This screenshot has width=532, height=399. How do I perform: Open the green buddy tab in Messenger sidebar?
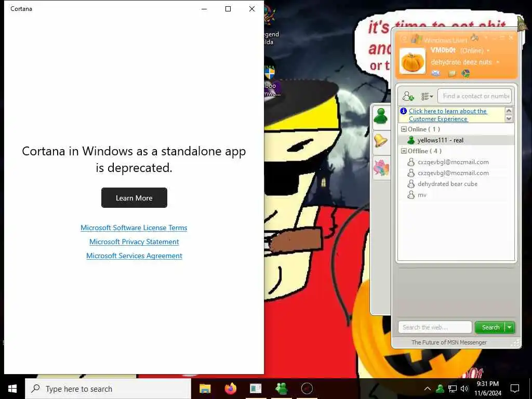(x=381, y=117)
